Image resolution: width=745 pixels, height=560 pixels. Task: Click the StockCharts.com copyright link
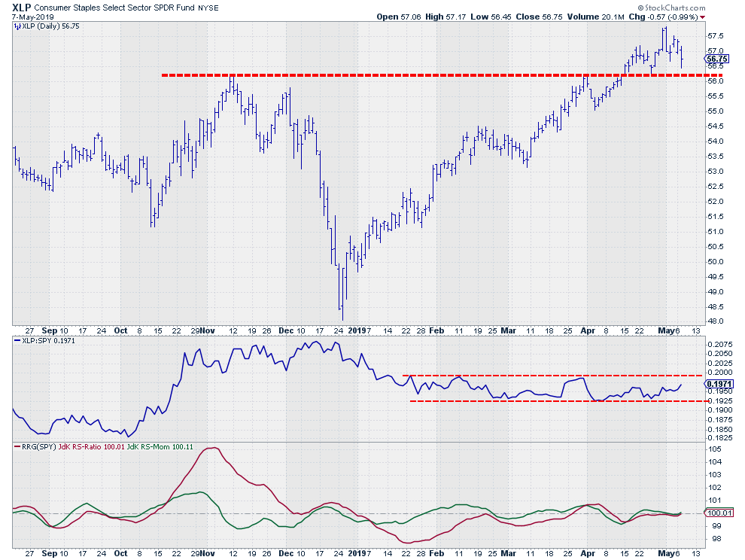click(x=671, y=8)
